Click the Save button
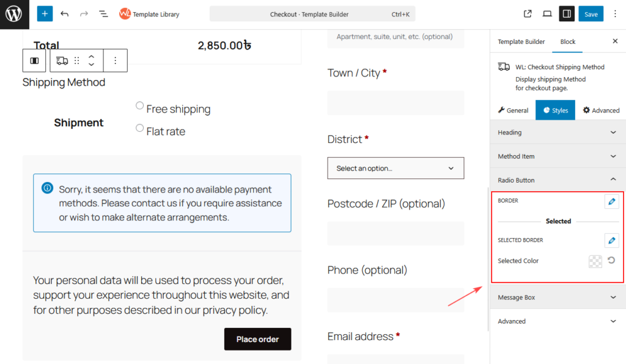The width and height of the screenshot is (626, 364). (x=591, y=14)
